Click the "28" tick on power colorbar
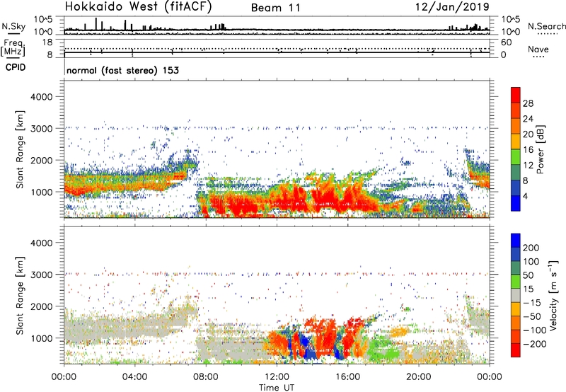The width and height of the screenshot is (566, 392). [x=528, y=103]
